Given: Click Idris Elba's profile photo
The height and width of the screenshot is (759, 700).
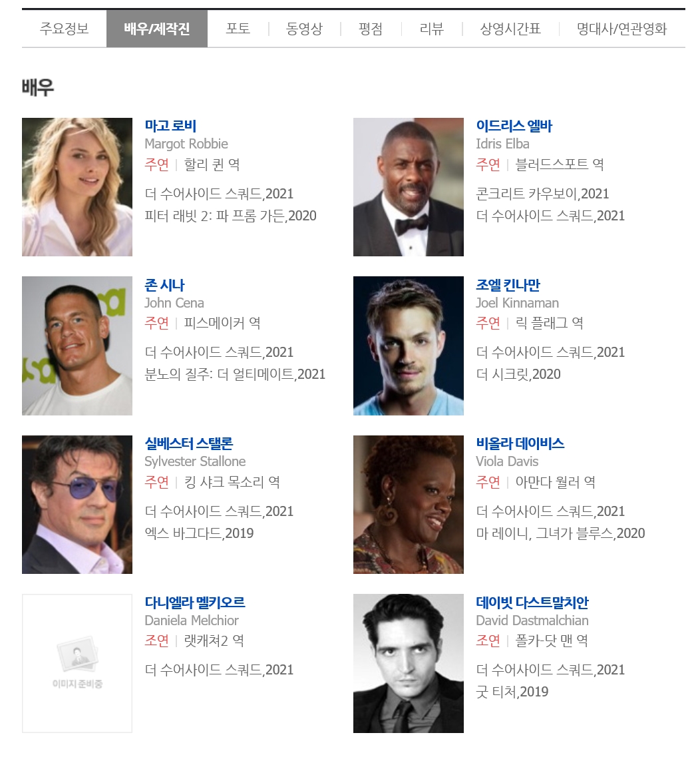Looking at the screenshot, I should pos(409,187).
